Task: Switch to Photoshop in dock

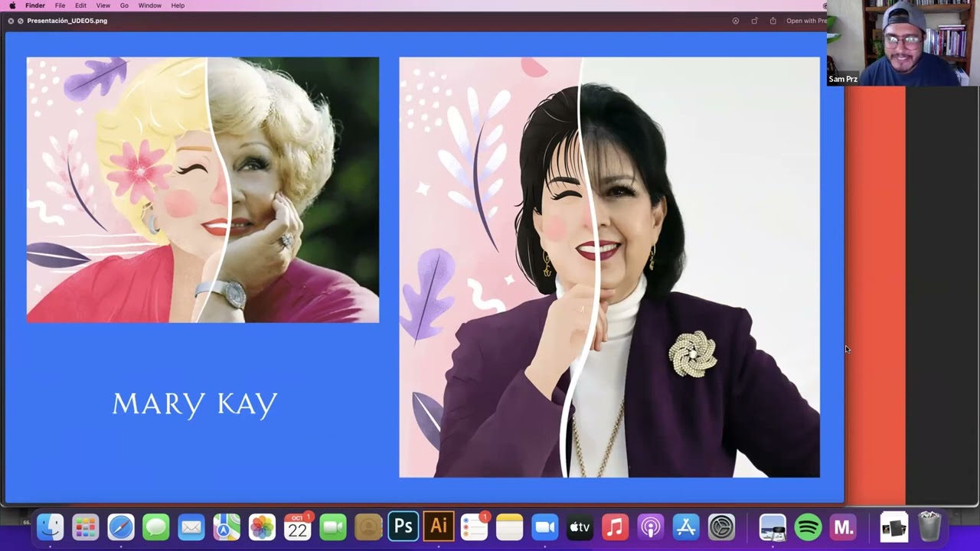Action: tap(403, 527)
